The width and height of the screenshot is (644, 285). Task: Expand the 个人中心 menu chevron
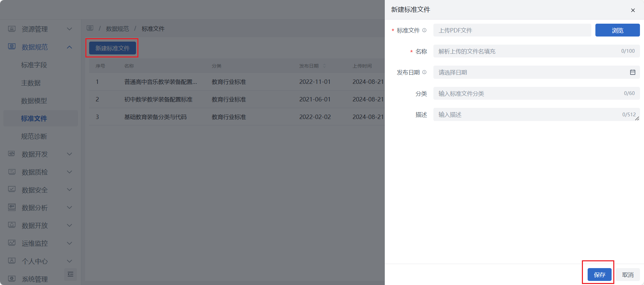coord(70,261)
